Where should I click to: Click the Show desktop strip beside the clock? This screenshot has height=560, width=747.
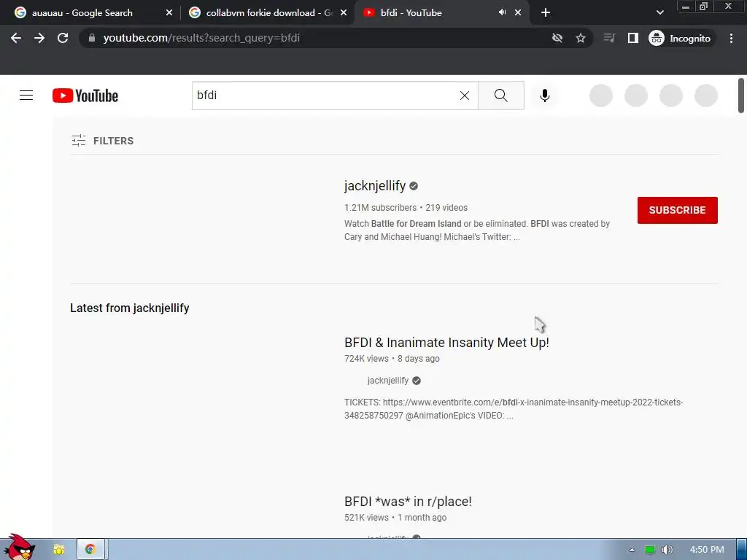(742, 550)
